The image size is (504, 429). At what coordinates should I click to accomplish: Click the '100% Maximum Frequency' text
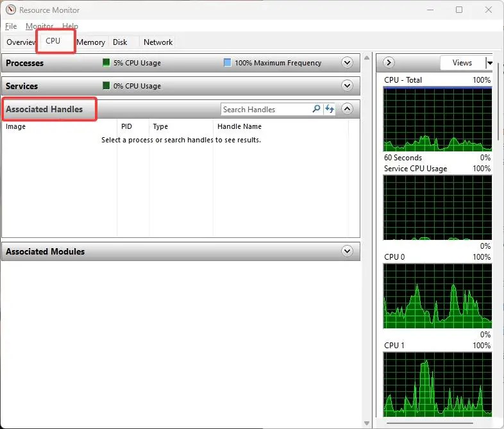point(278,63)
